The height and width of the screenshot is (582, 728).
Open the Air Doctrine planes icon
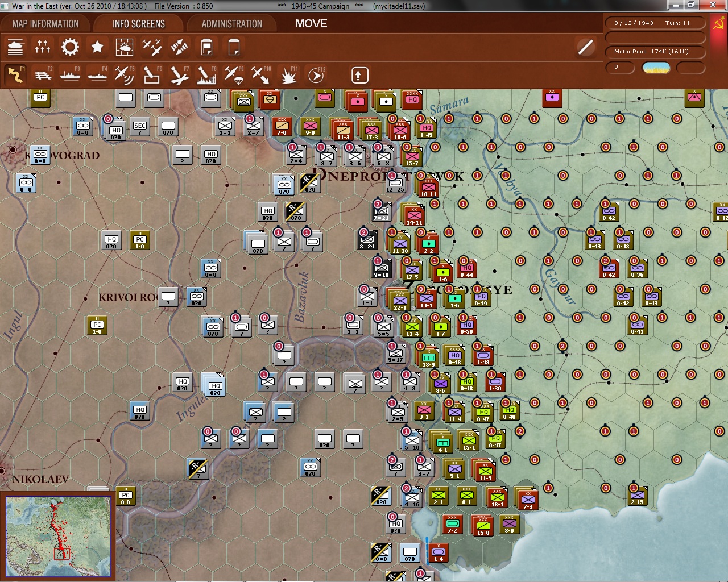point(152,47)
